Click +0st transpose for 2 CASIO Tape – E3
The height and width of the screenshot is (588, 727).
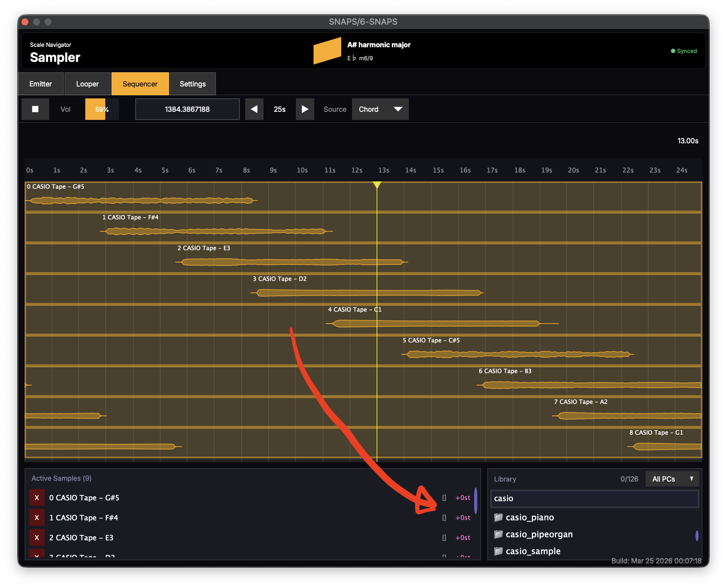[463, 538]
